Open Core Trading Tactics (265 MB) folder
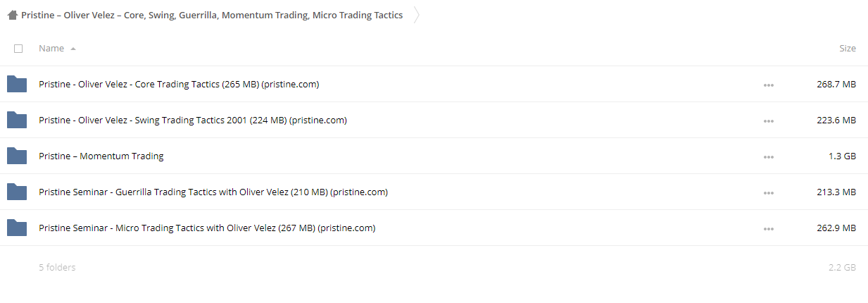This screenshot has height=303, width=868. [x=179, y=85]
